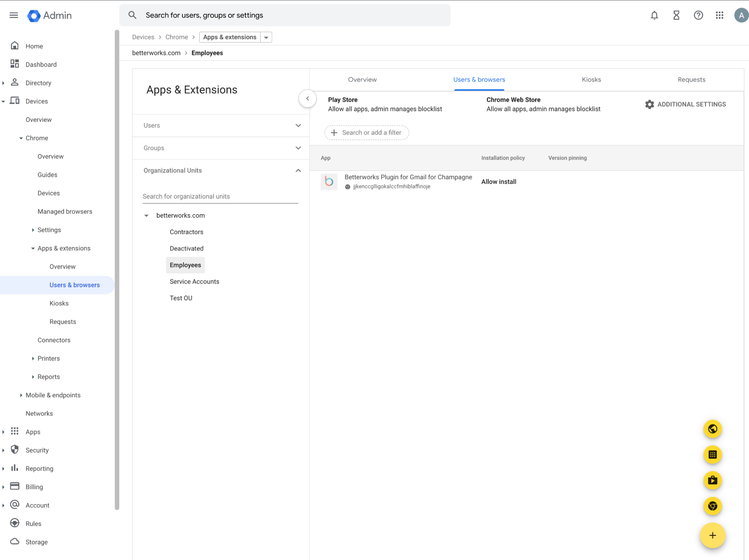The image size is (749, 560).
Task: Open the account avatar menu
Action: coord(741,15)
